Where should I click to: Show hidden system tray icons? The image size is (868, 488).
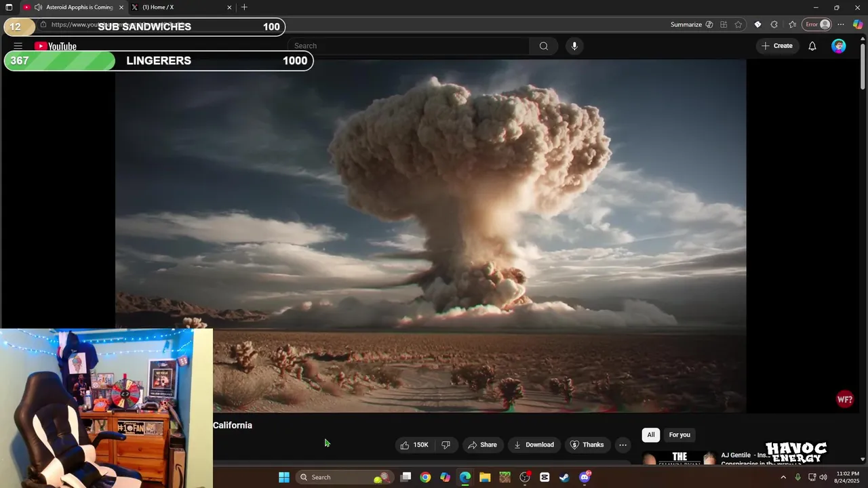click(783, 477)
